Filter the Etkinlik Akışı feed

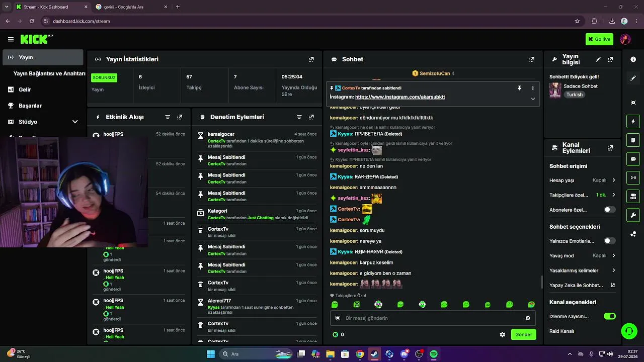(168, 117)
